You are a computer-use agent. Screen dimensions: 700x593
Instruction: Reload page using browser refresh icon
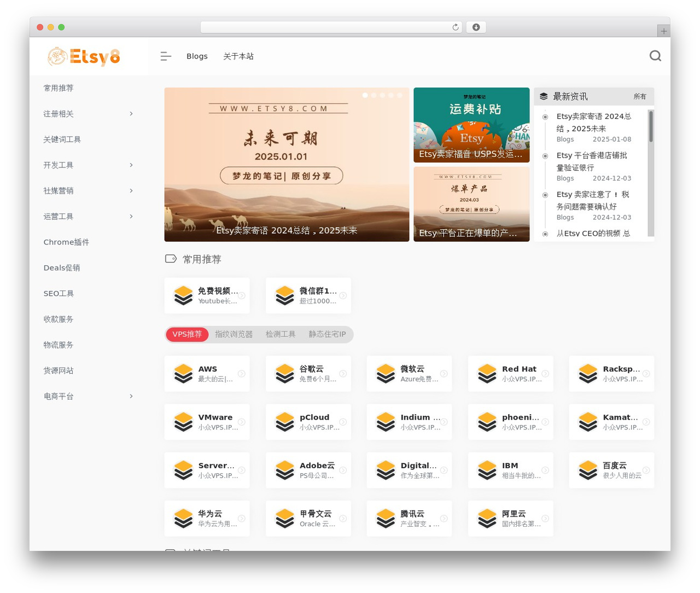click(x=456, y=27)
